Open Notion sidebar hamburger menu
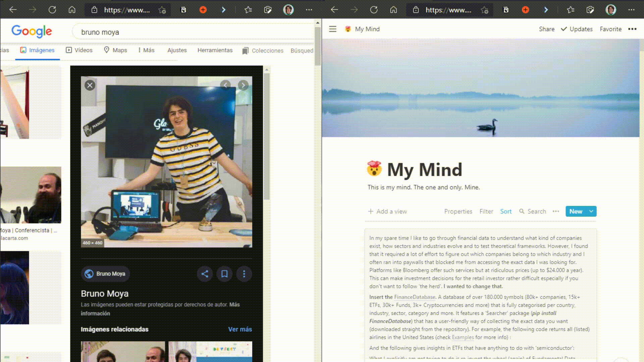 click(332, 29)
